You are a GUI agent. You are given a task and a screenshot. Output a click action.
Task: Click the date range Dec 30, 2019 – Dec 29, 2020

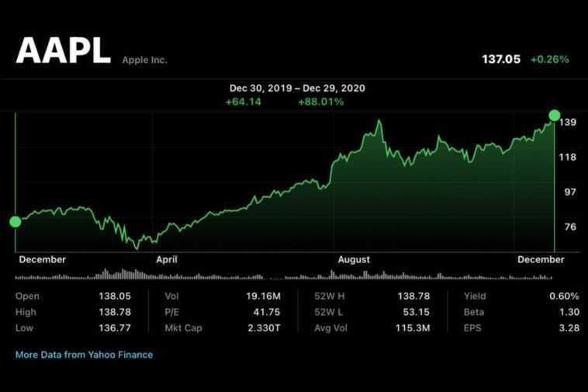[x=297, y=88]
